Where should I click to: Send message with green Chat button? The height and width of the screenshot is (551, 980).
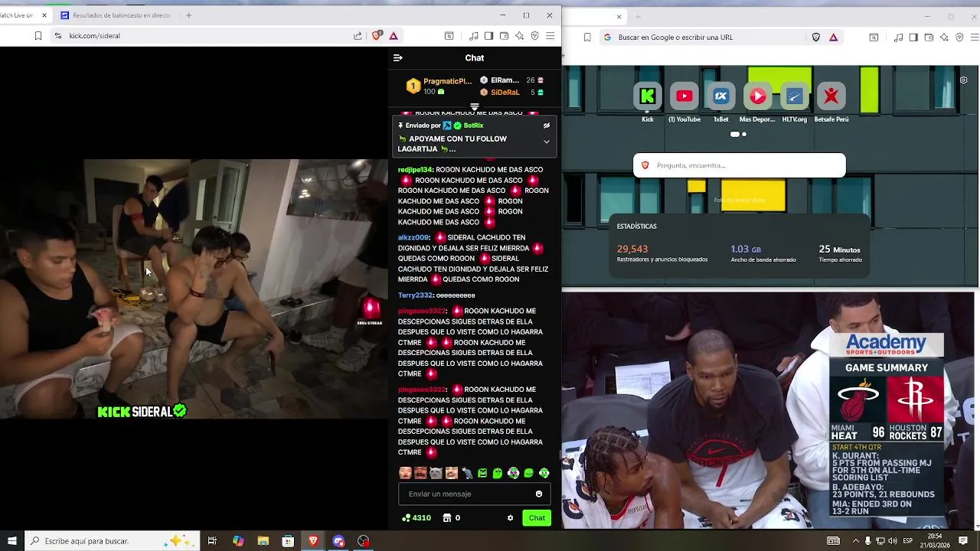[537, 518]
